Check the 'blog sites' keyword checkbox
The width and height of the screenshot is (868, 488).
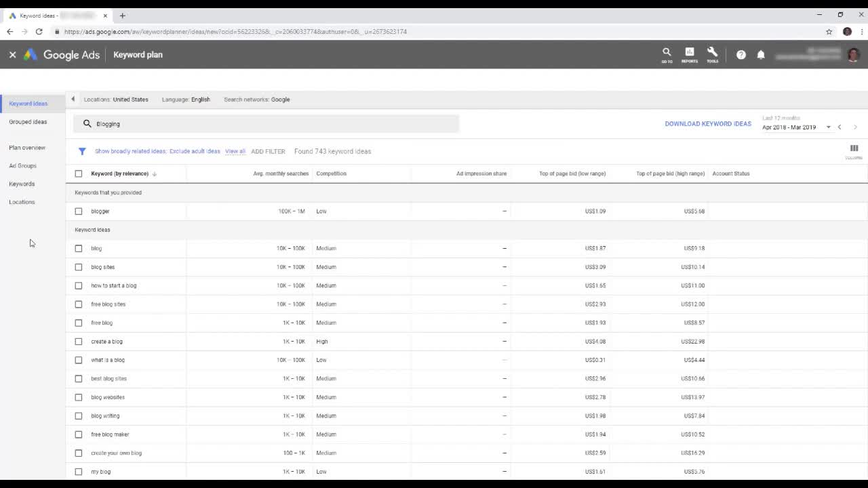79,267
